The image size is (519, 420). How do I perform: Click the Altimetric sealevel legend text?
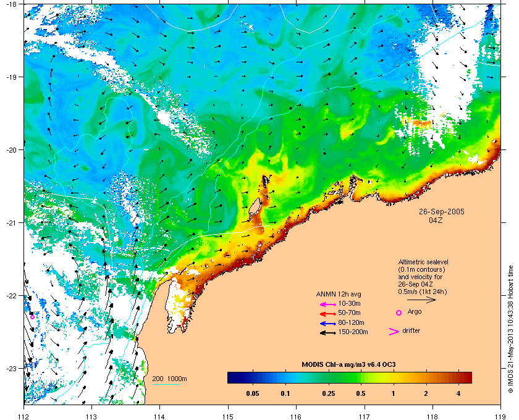(x=423, y=262)
